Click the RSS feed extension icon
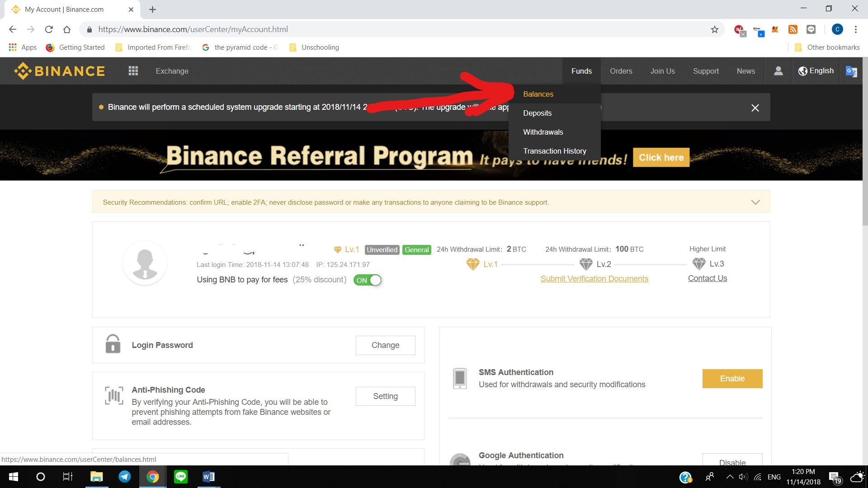The image size is (868, 488). coord(793,29)
